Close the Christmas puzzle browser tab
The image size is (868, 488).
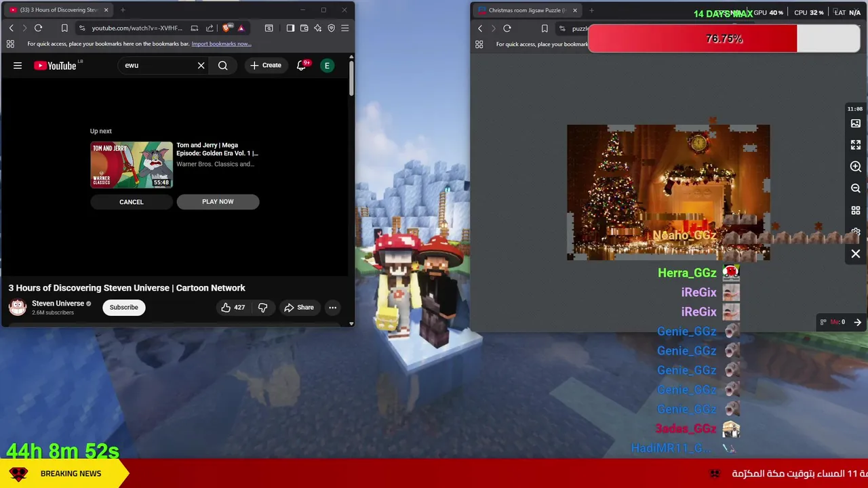point(574,10)
